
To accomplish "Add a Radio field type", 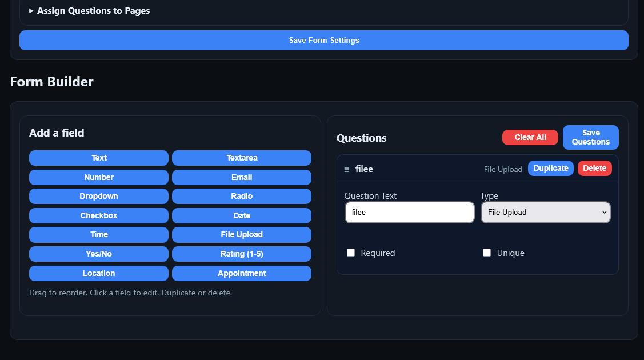I will (241, 197).
